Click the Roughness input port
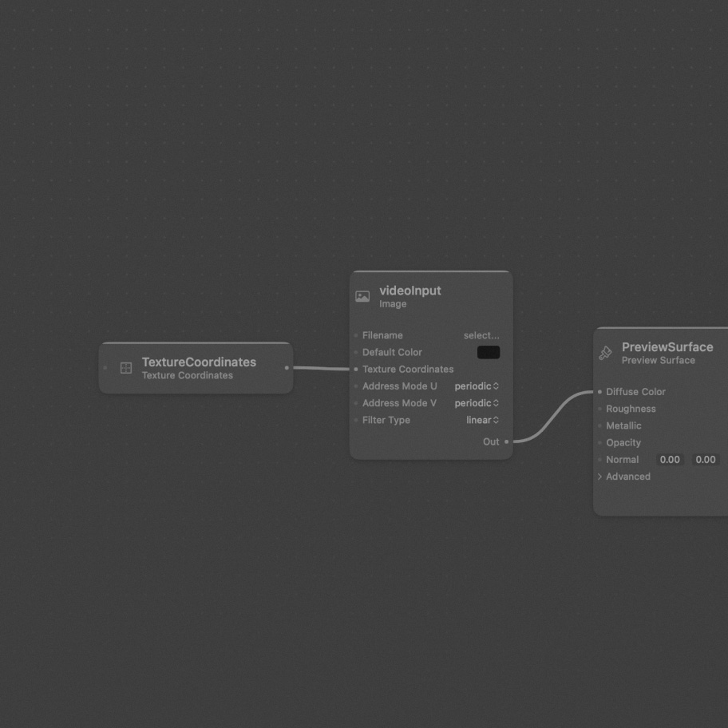Viewport: 728px width, 728px height. [x=599, y=409]
